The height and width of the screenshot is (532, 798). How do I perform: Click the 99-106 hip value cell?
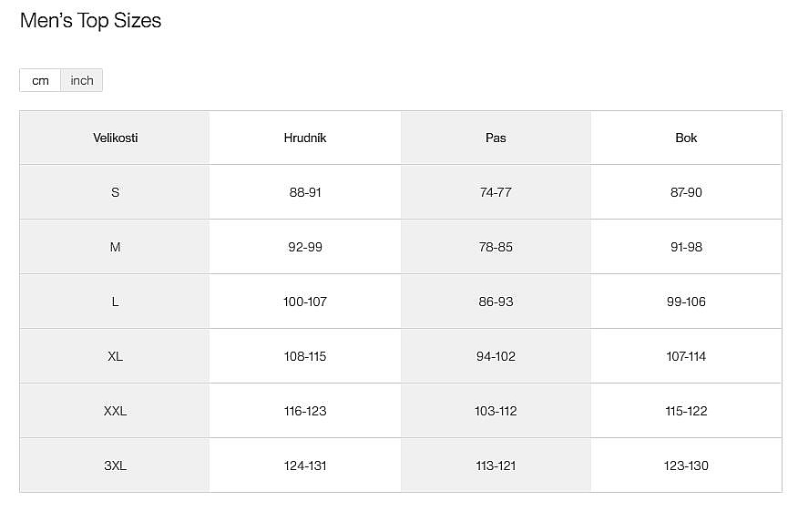[x=686, y=302]
